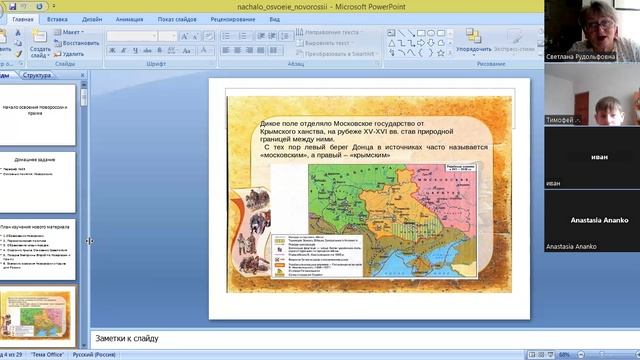Toggle align text right
Viewport: 640px width, 360px height.
coord(249,50)
